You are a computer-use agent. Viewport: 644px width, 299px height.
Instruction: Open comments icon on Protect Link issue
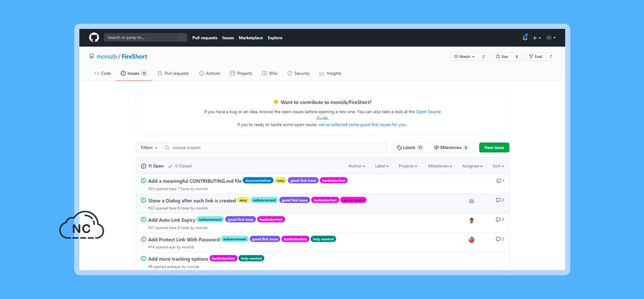pyautogui.click(x=500, y=239)
